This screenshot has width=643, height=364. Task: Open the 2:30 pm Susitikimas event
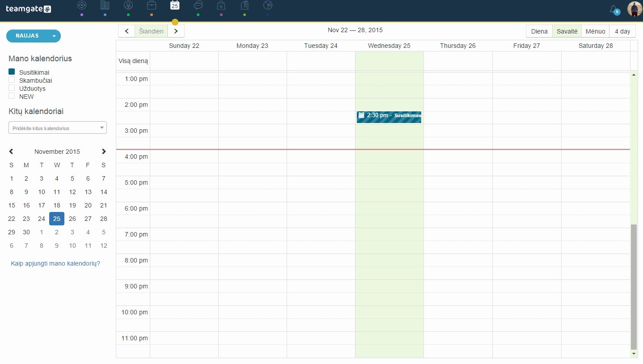[x=389, y=117]
